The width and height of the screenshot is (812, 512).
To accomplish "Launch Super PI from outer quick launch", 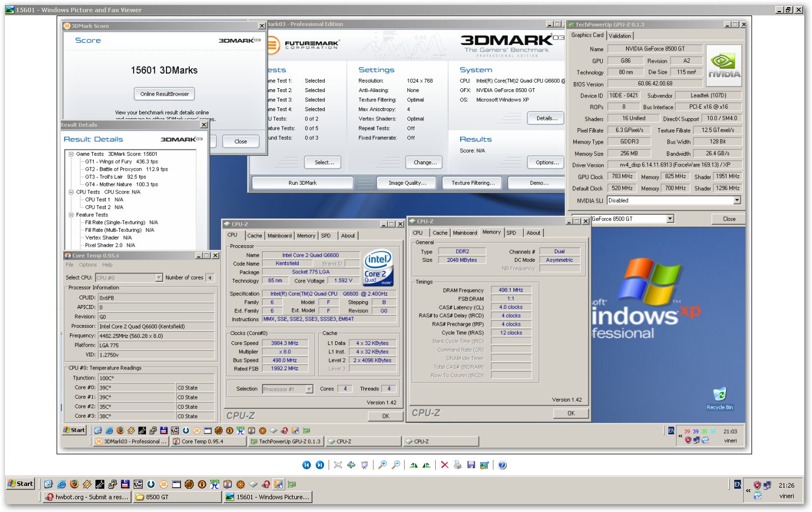I will pyautogui.click(x=215, y=484).
